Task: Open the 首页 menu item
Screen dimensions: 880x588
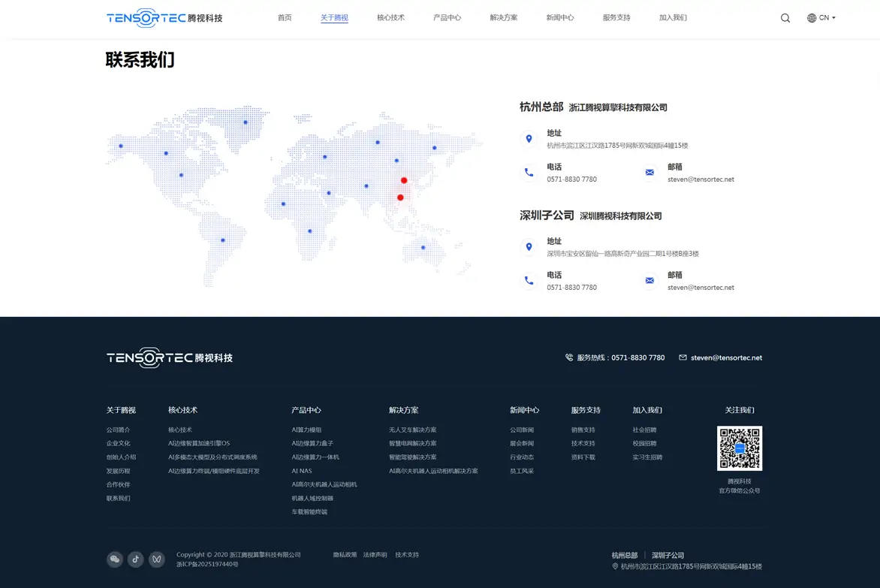Action: 285,18
